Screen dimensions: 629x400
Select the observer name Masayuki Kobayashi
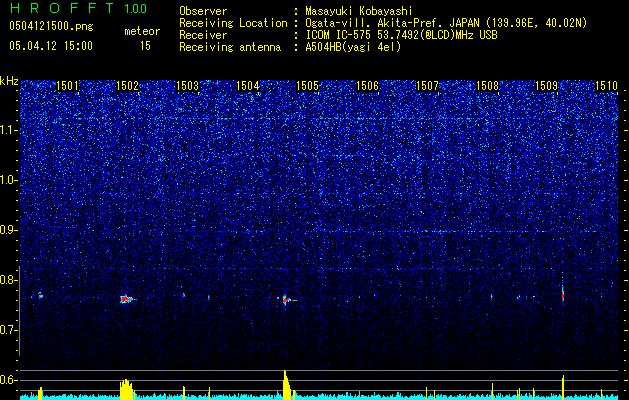[x=359, y=11]
